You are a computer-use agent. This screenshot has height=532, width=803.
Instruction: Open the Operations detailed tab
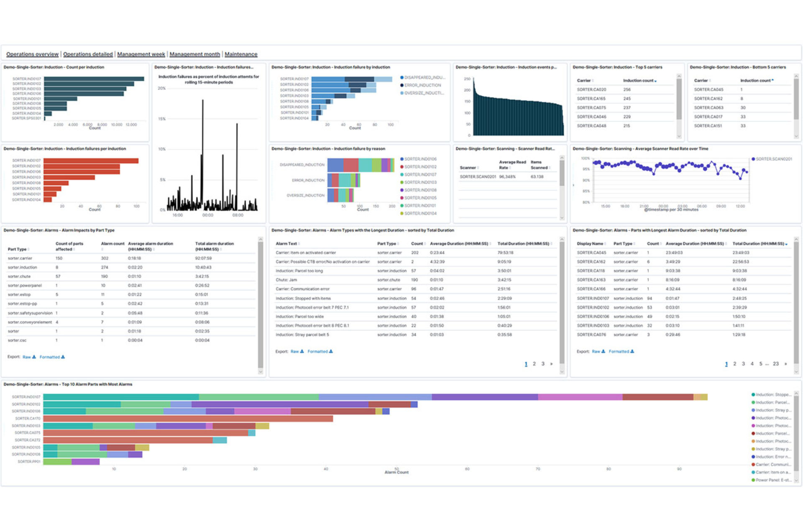pos(88,54)
